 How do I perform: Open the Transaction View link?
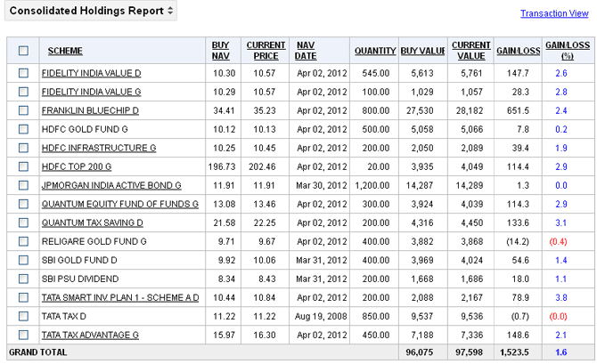(554, 13)
